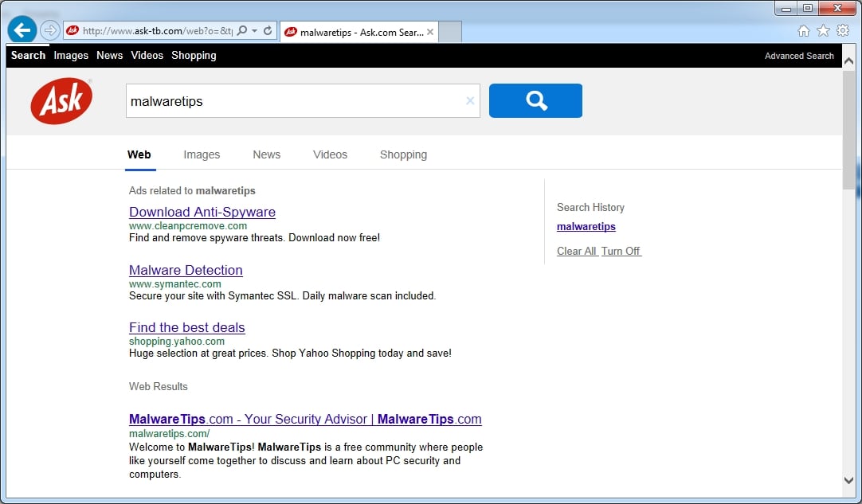Click the Ask.com logo
Viewport: 862px width, 504px height.
pos(61,100)
